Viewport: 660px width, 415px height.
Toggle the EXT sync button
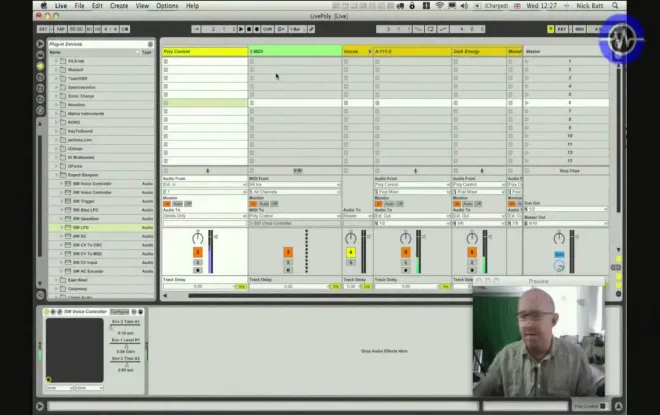[43, 29]
